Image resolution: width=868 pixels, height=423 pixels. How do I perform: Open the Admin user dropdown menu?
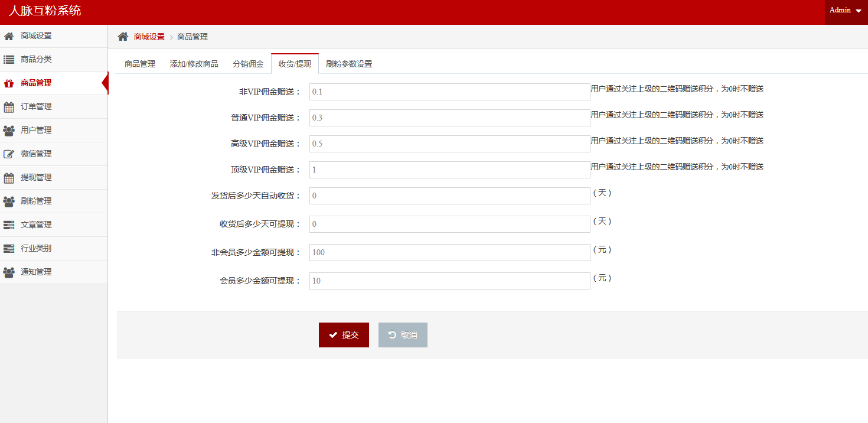[846, 11]
